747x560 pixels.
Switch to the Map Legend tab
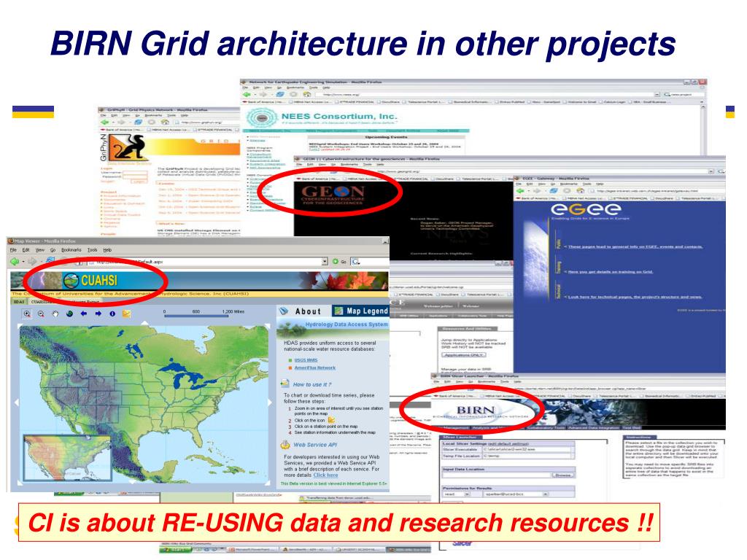point(360,311)
